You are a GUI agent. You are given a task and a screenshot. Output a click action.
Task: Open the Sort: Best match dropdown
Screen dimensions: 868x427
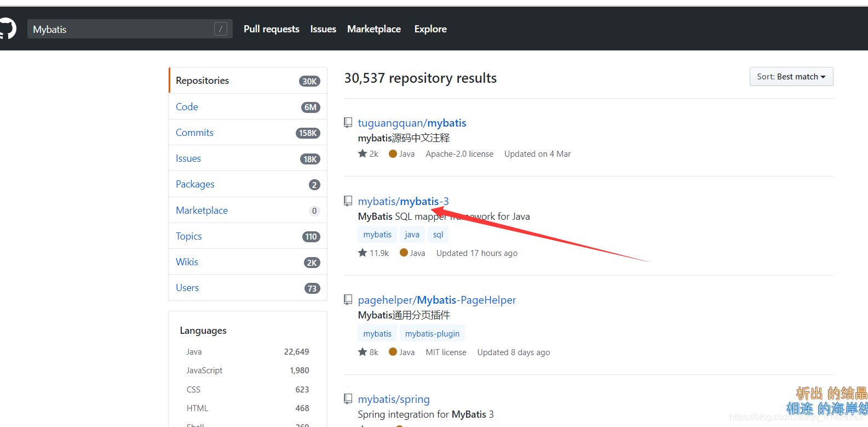(791, 77)
